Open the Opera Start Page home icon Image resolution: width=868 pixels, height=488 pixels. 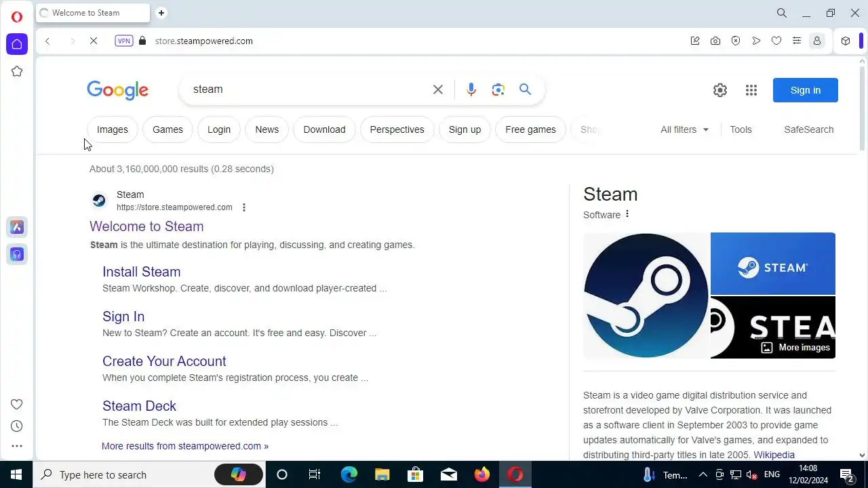click(17, 44)
